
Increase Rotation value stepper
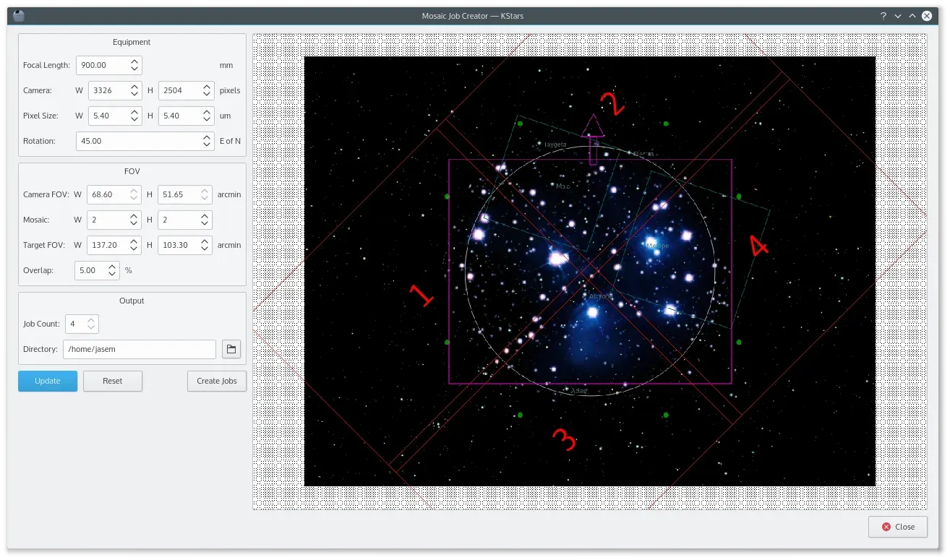207,137
